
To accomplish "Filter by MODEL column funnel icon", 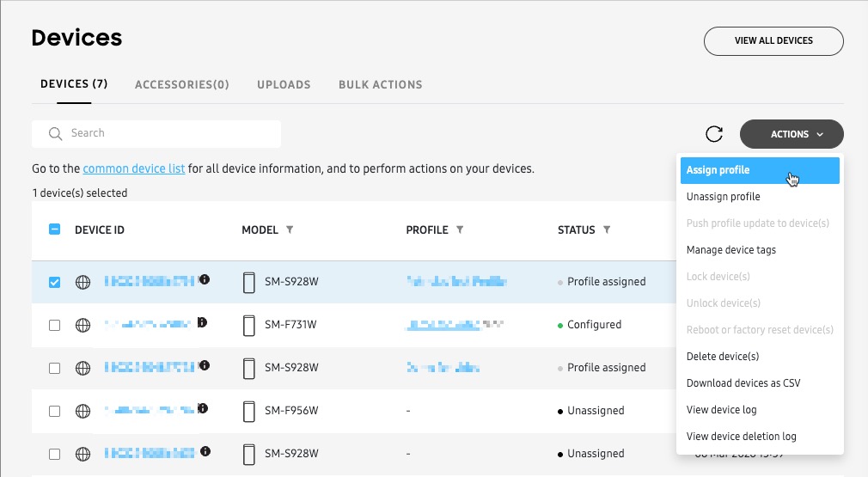I will 290,229.
